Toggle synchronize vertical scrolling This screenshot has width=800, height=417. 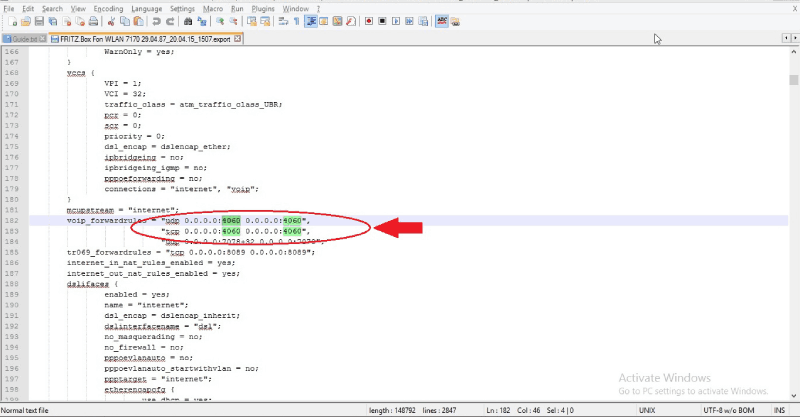point(252,21)
